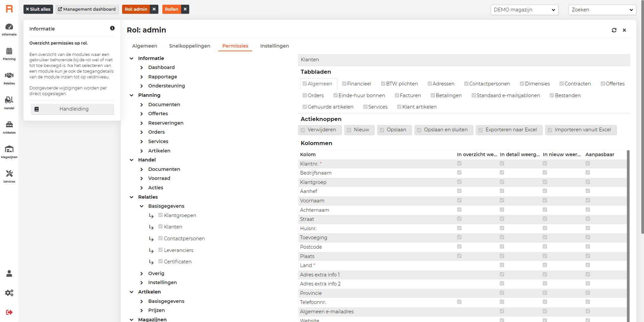
Task: Close the 'Rol: admin' top tab
Action: pos(154,9)
